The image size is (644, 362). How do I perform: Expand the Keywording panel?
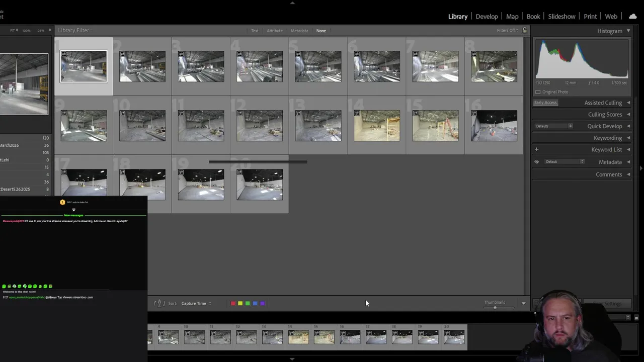click(x=628, y=138)
